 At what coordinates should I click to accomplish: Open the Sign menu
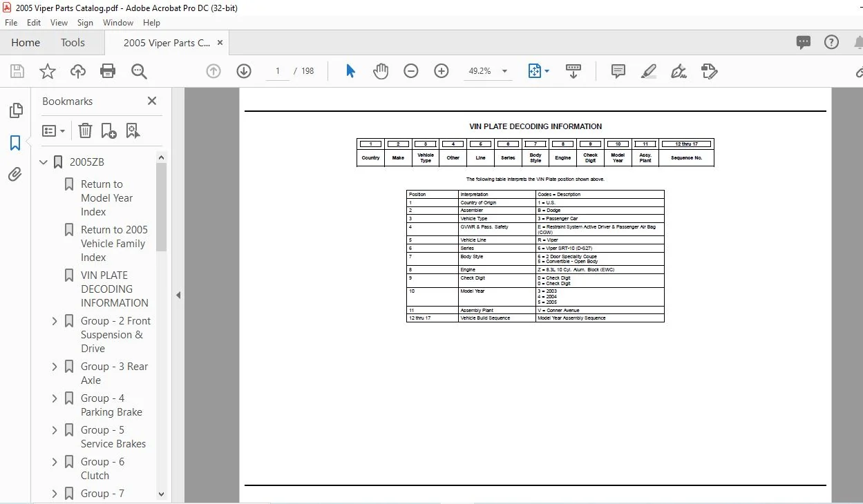tap(85, 23)
